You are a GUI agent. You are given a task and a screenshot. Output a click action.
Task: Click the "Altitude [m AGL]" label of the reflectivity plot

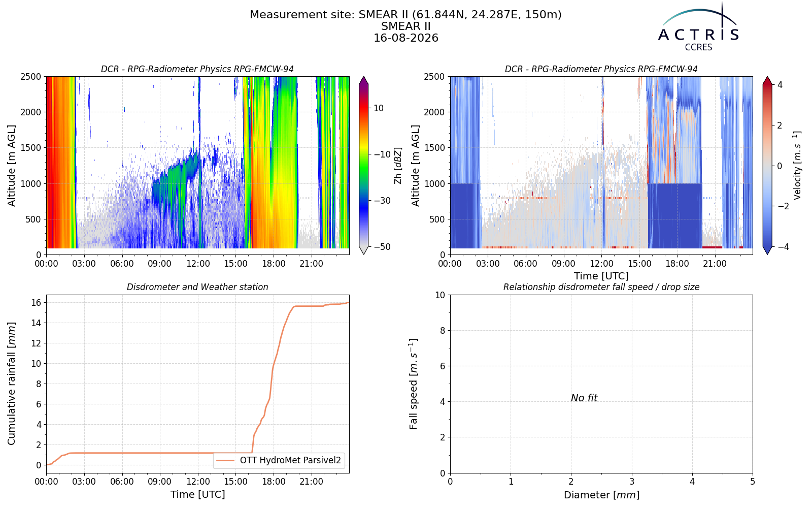(12, 166)
